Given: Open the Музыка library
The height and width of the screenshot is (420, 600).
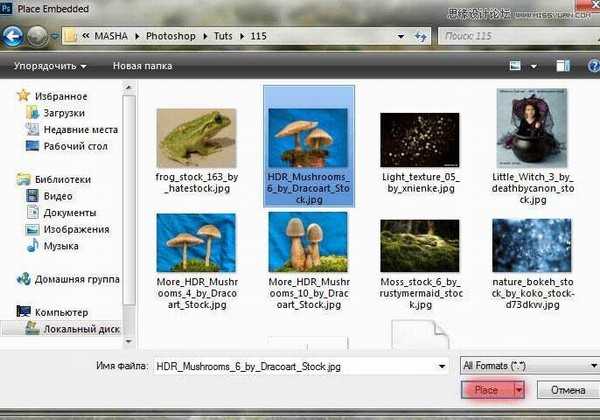Looking at the screenshot, I should [61, 245].
